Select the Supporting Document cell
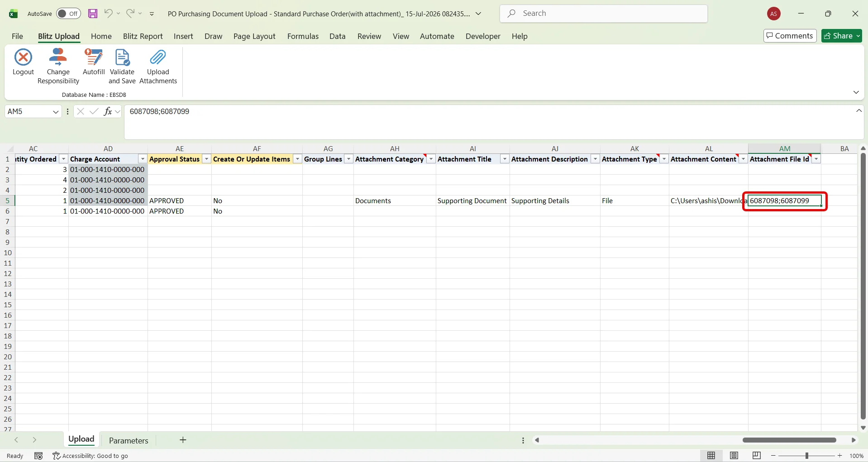 472,200
